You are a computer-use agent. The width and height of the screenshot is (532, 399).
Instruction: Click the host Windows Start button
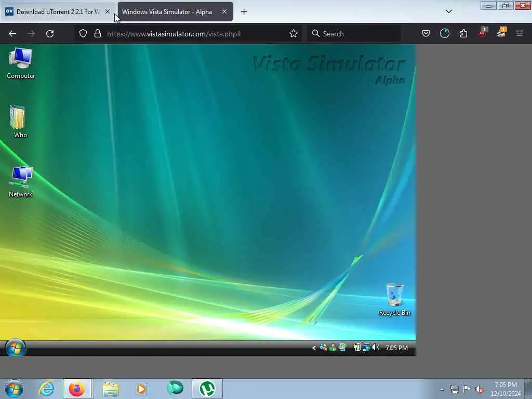coord(14,389)
